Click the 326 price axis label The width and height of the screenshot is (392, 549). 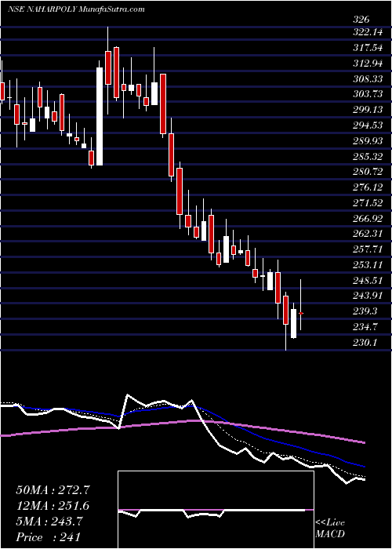(361, 20)
